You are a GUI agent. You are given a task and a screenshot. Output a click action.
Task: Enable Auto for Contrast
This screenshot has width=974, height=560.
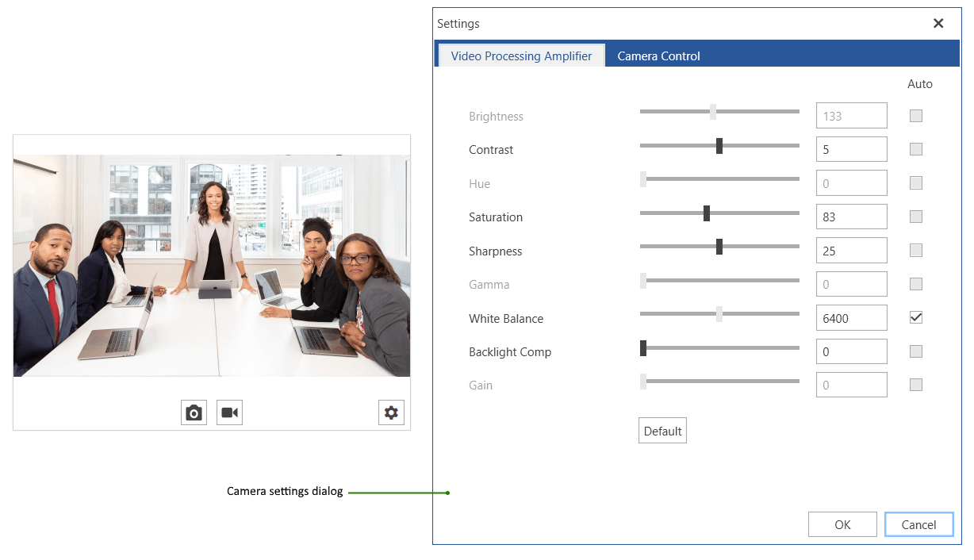(915, 148)
